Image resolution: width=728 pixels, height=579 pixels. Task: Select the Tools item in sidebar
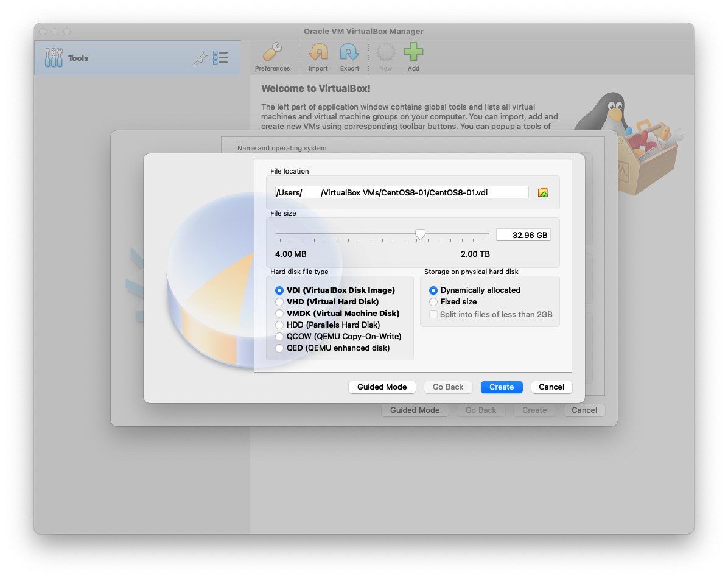click(138, 58)
